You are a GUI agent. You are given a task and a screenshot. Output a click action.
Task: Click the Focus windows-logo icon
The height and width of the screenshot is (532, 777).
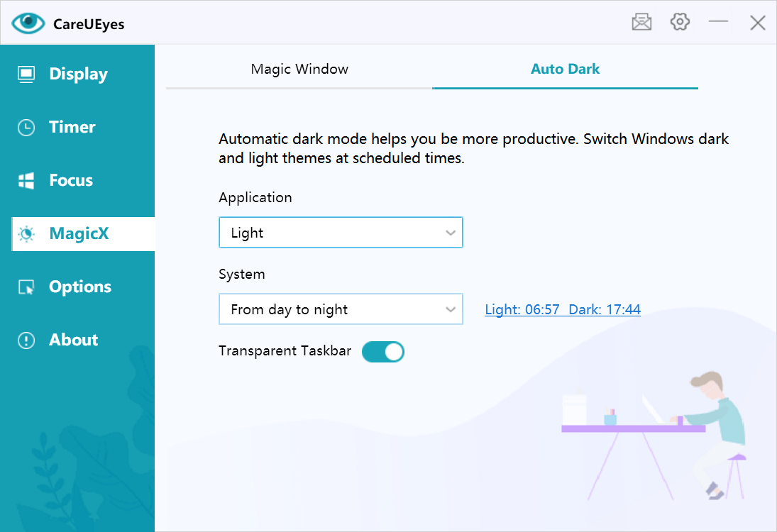[26, 181]
